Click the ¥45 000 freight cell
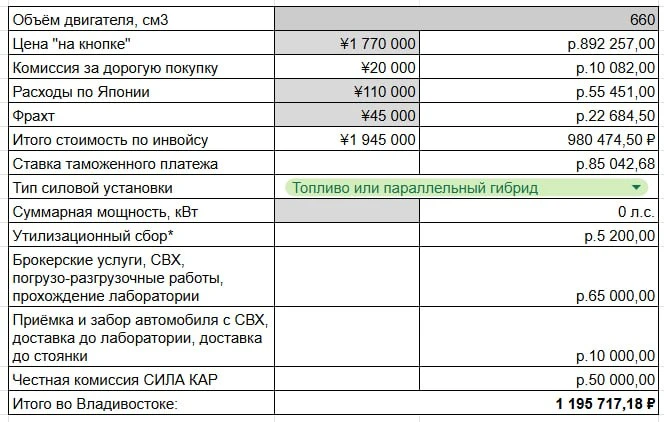 click(x=347, y=116)
